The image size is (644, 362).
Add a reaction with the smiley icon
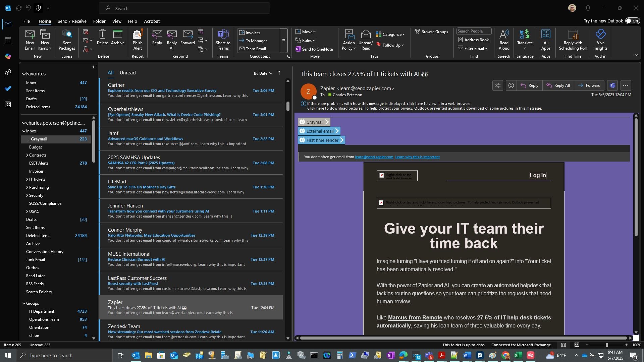click(x=511, y=85)
